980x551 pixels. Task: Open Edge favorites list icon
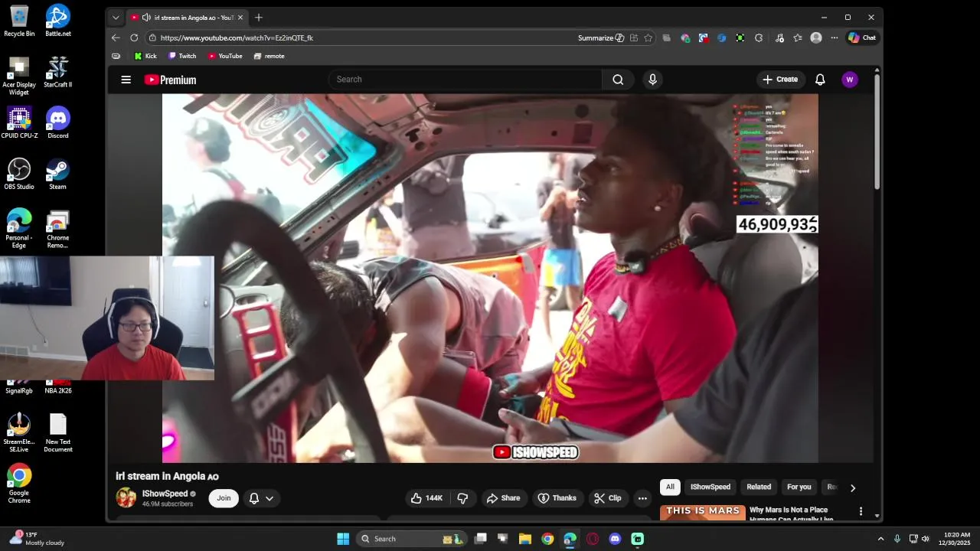pyautogui.click(x=798, y=37)
